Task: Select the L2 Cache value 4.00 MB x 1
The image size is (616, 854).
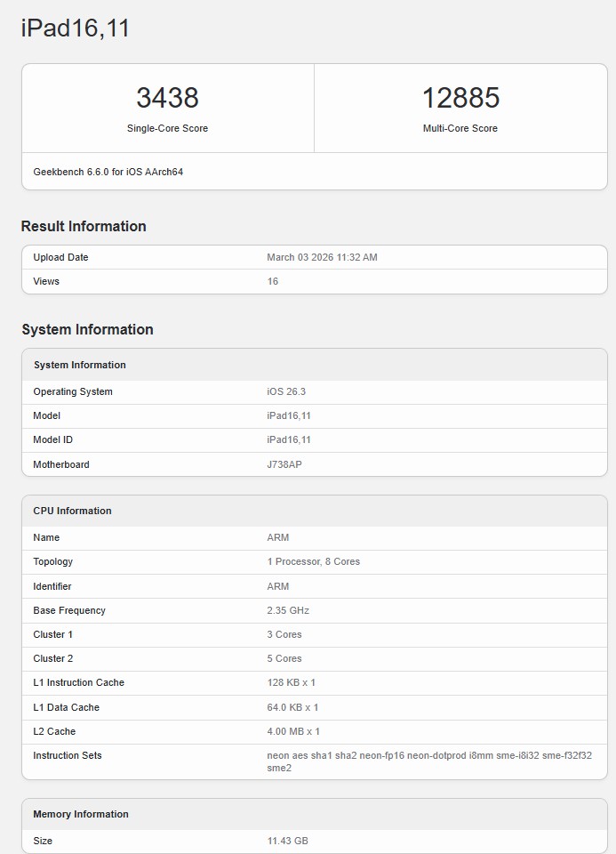Action: point(293,731)
